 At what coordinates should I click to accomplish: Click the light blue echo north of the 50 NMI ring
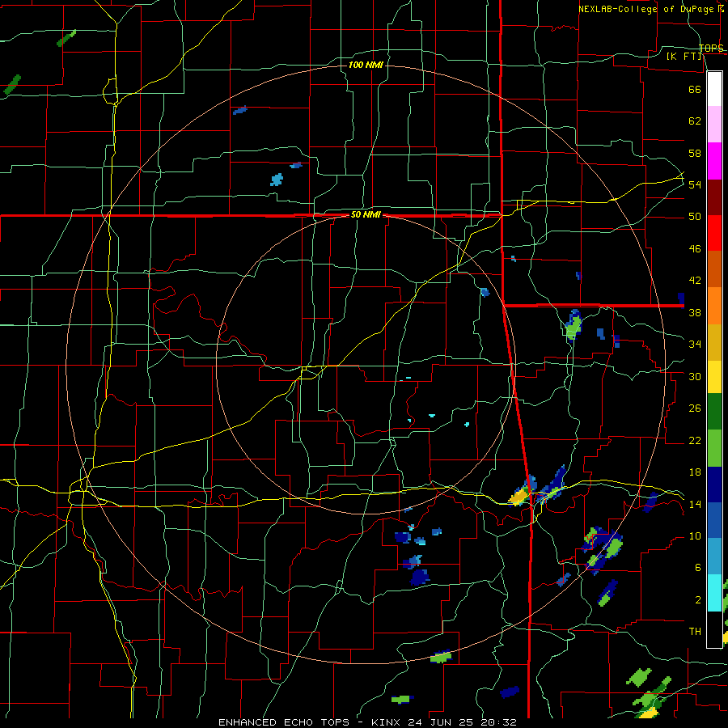277,180
